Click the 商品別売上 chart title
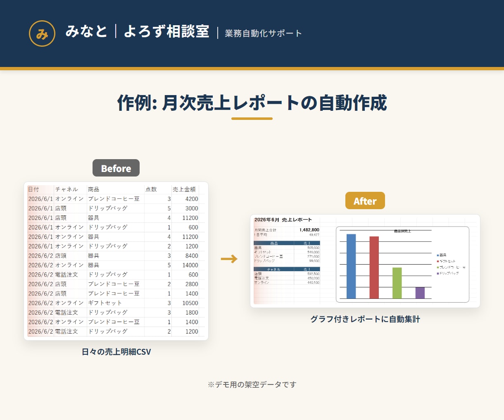This screenshot has height=420, width=504. pos(402,231)
